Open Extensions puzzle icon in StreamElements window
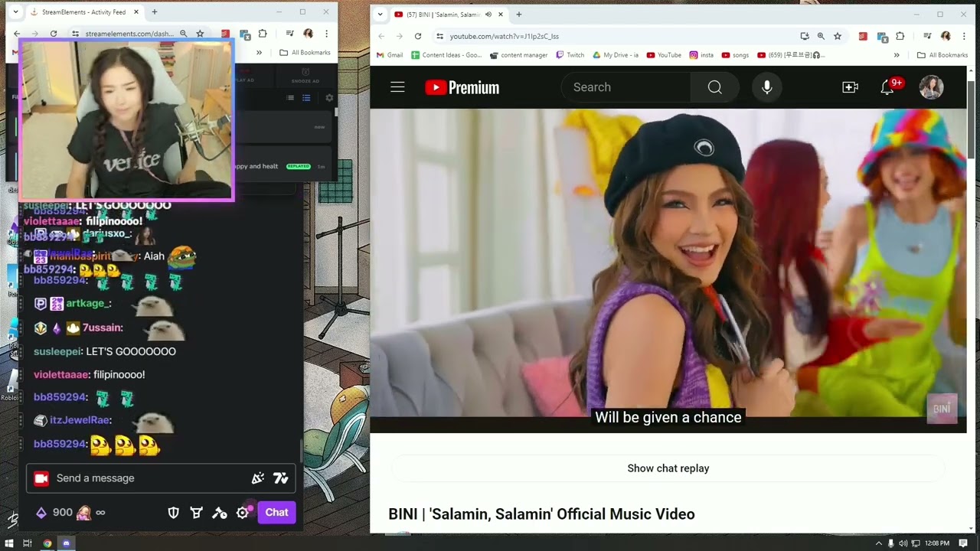 263,34
